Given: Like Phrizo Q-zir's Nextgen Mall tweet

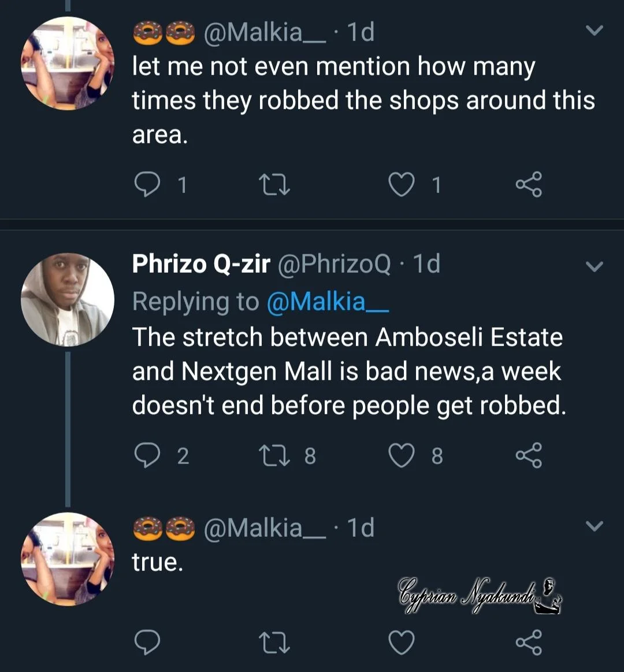Looking at the screenshot, I should pyautogui.click(x=402, y=455).
